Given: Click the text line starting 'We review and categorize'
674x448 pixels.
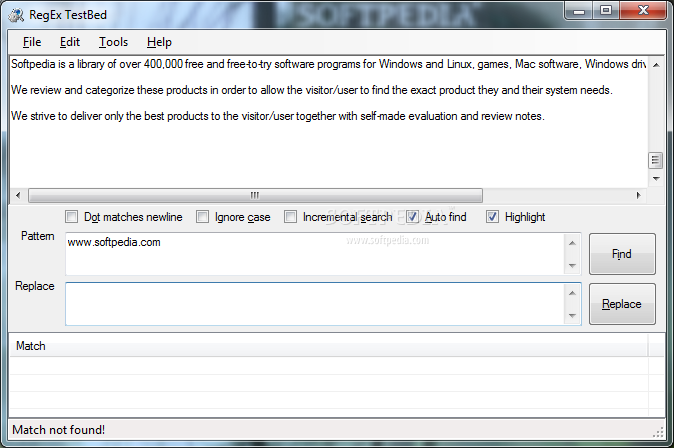Looking at the screenshot, I should tap(312, 90).
